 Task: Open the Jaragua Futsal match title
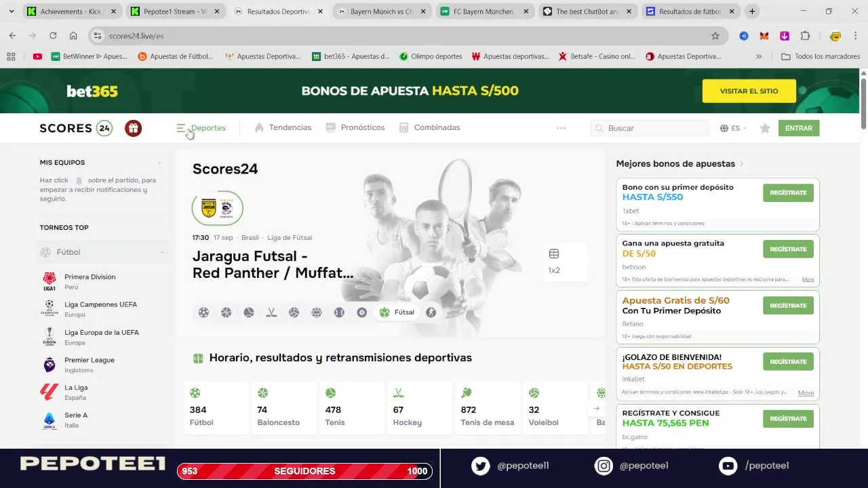[x=273, y=265]
